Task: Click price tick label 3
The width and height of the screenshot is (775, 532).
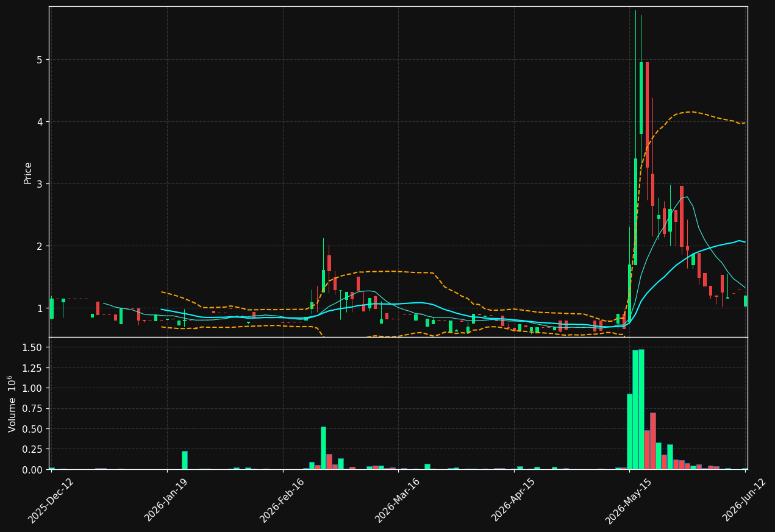Action: pos(40,184)
